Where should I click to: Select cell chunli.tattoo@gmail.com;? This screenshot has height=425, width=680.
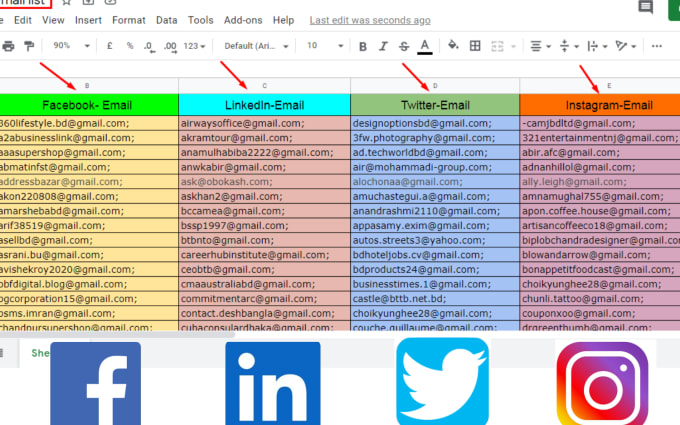tap(600, 299)
